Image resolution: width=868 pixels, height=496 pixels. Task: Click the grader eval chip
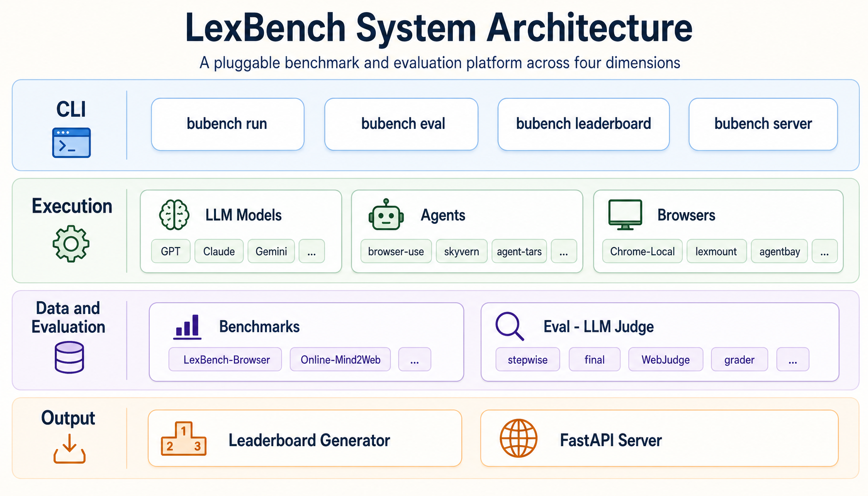[739, 359]
